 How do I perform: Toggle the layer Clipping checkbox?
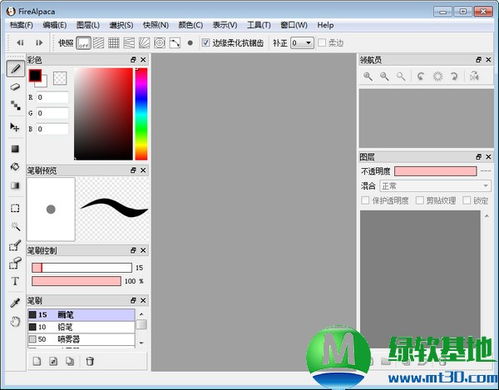click(420, 200)
